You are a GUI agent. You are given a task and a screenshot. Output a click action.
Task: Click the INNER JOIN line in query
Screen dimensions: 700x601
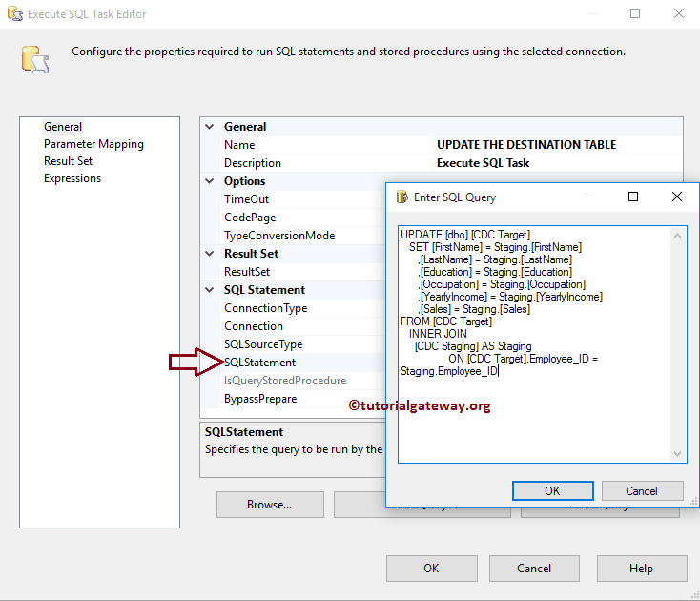pyautogui.click(x=438, y=334)
